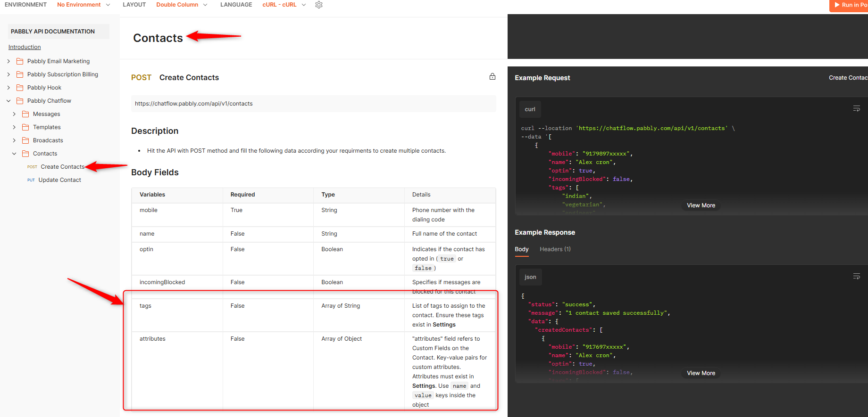Click the Array of Object type cell
Screen dimensions: 868x417
point(359,372)
